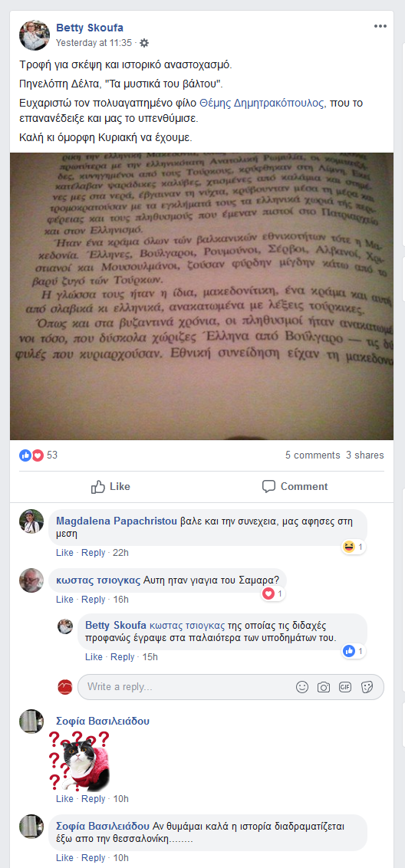Reply to Magdalena Papachristou's comment
This screenshot has width=405, height=868.
point(93,552)
